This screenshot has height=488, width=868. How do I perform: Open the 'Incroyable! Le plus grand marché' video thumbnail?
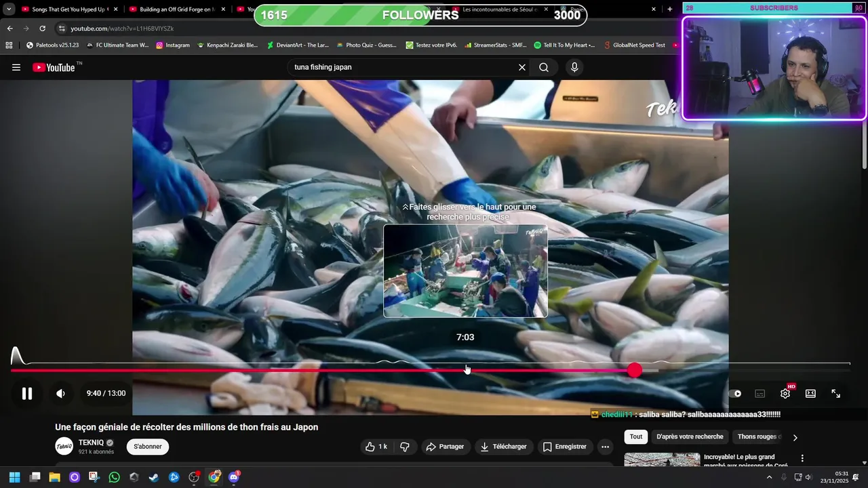tap(662, 460)
